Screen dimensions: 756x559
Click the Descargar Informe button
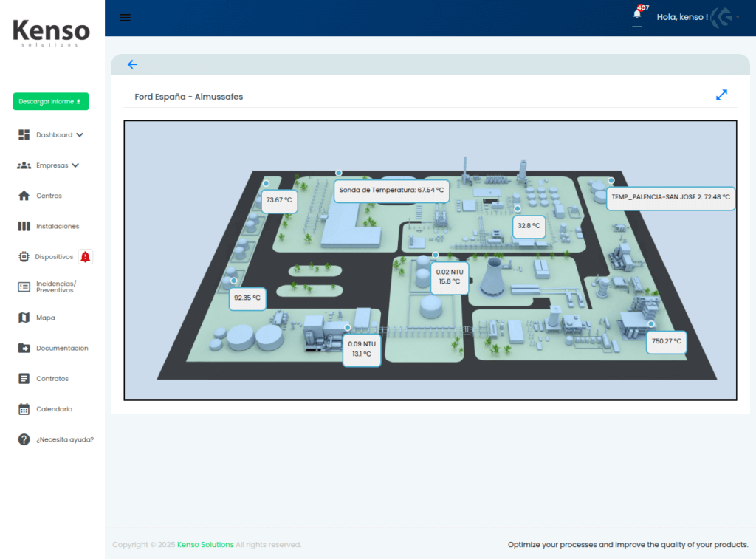(51, 101)
